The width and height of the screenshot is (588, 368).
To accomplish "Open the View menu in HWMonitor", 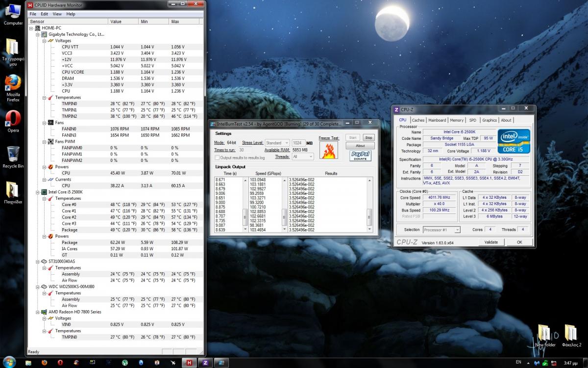I will pyautogui.click(x=57, y=14).
